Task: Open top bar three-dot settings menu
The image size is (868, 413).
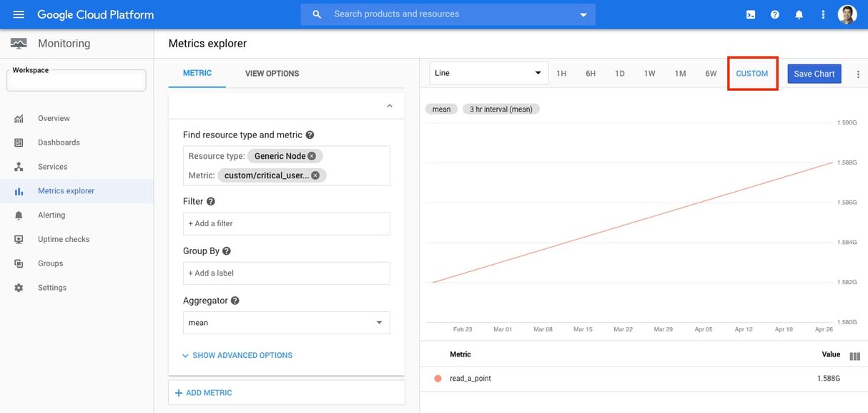Action: [x=823, y=14]
